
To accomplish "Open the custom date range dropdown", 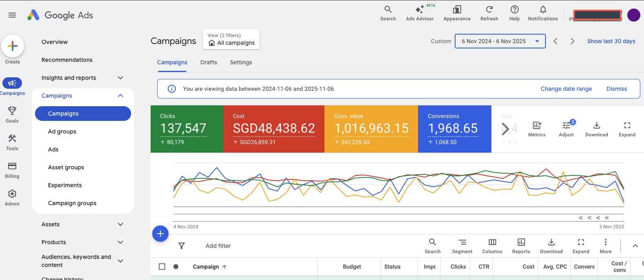I will [500, 41].
